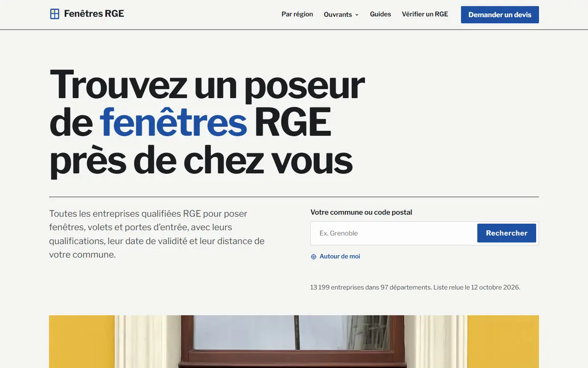Screen dimensions: 588x368
Task: Focus the commune or postal code field
Action: pos(394,233)
